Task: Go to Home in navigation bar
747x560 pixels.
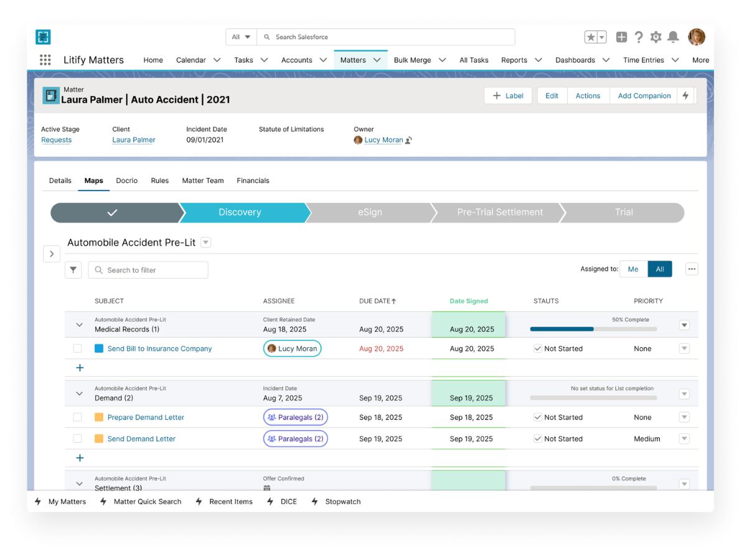Action: click(x=153, y=60)
